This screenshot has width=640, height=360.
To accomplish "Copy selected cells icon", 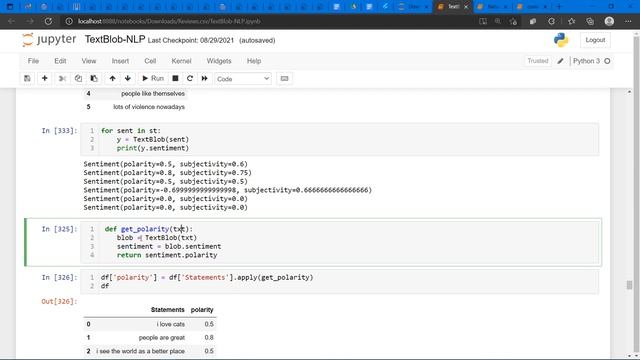I will tap(78, 78).
